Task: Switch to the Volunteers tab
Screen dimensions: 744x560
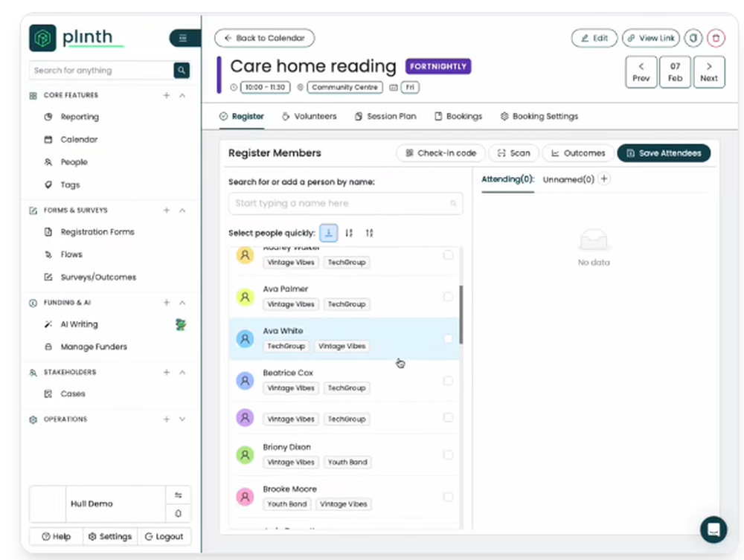Action: point(309,116)
